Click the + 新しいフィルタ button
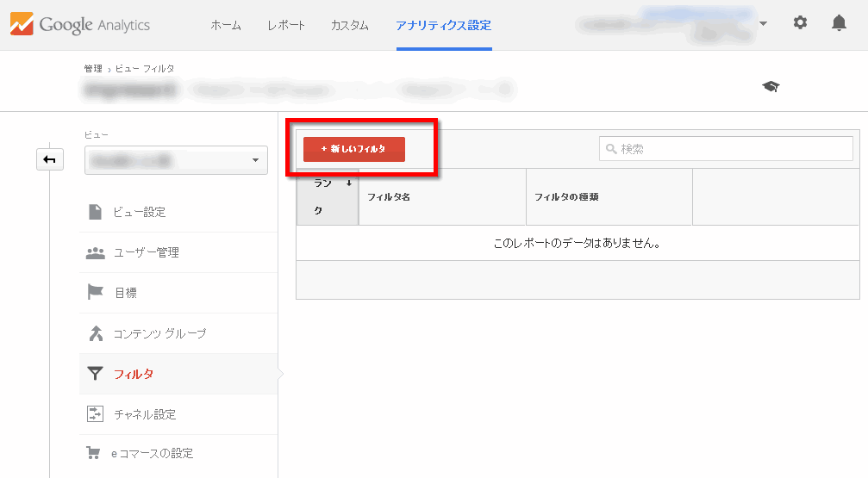The width and height of the screenshot is (868, 478). click(354, 149)
